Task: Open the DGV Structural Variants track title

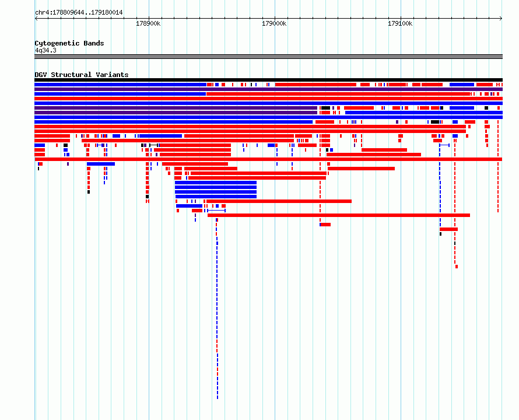Action: tap(82, 75)
